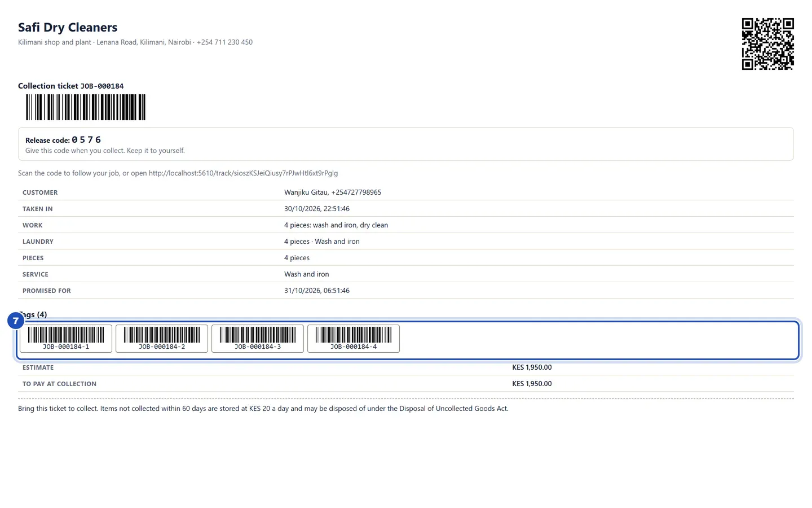Click the PIECES row label

pyautogui.click(x=33, y=258)
